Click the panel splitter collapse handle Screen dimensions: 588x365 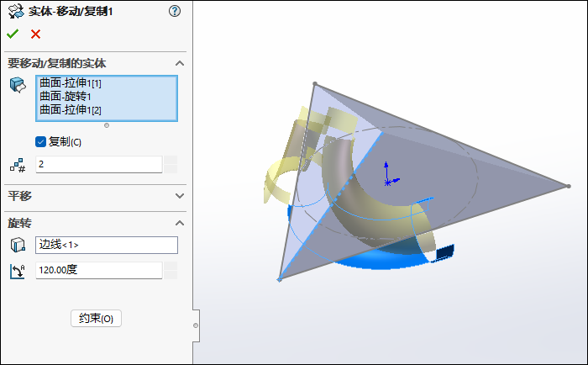point(196,325)
